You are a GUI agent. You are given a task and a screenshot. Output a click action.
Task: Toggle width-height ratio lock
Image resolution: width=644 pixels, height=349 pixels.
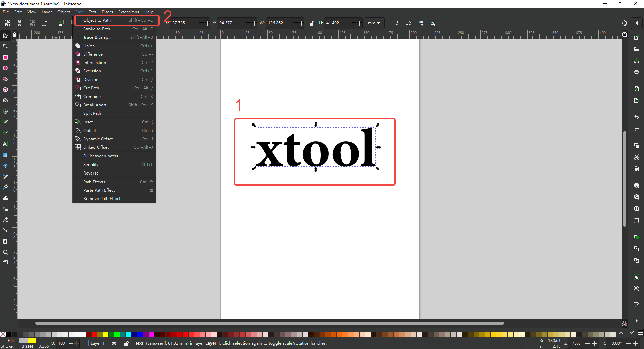(312, 23)
